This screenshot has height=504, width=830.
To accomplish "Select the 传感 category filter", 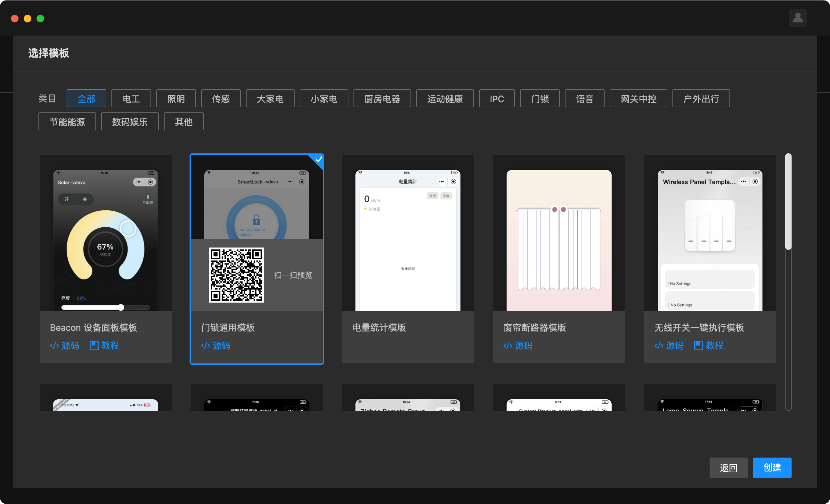I will click(x=221, y=99).
